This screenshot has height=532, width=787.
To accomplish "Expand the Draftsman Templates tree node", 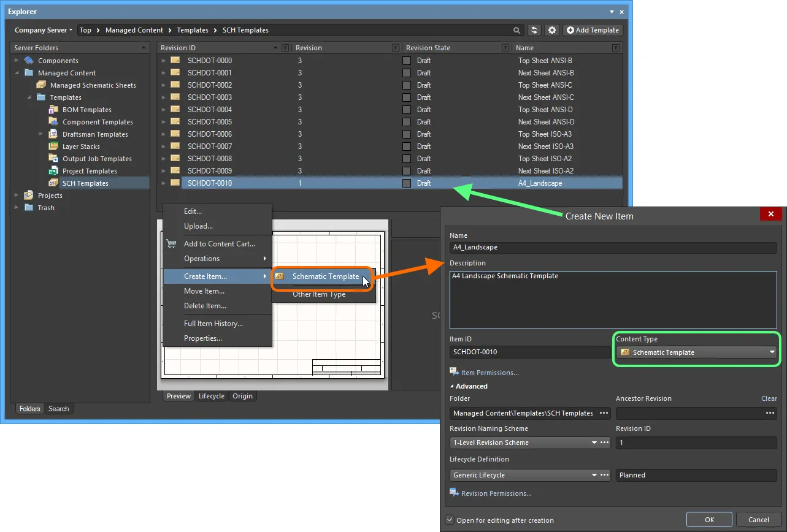I will point(41,134).
